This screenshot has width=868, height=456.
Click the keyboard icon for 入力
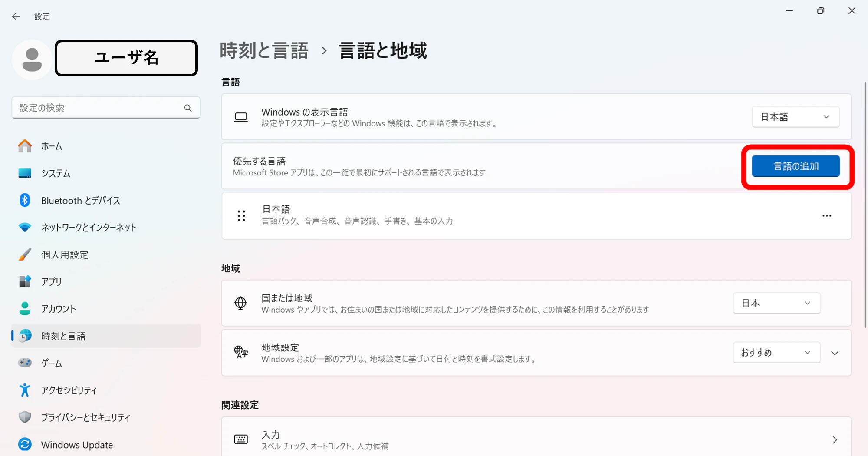(241, 439)
